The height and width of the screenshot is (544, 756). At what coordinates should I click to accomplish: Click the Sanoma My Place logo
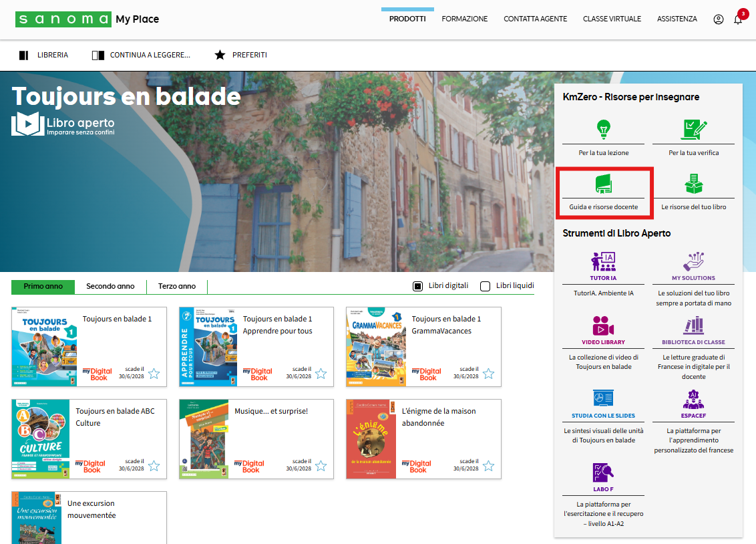pyautogui.click(x=87, y=19)
